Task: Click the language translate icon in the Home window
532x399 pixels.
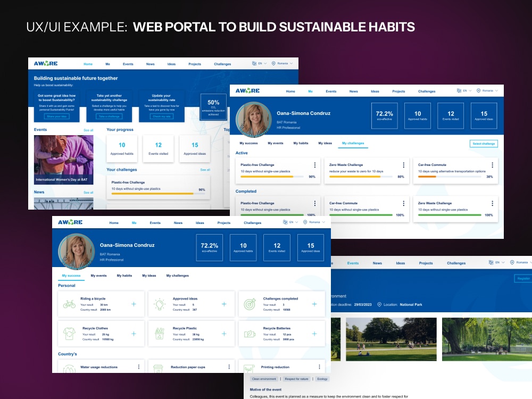Action: tap(254, 63)
